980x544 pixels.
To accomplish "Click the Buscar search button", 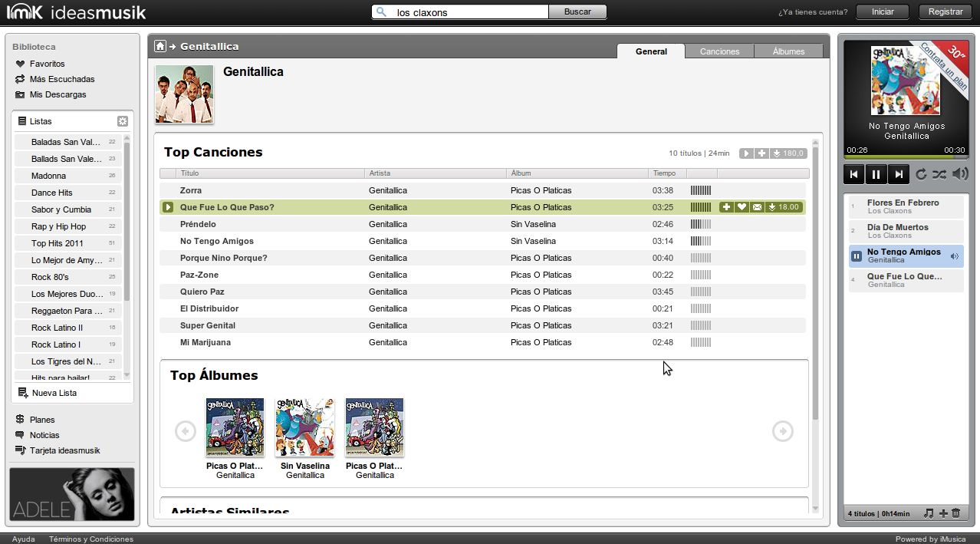I will coord(577,12).
